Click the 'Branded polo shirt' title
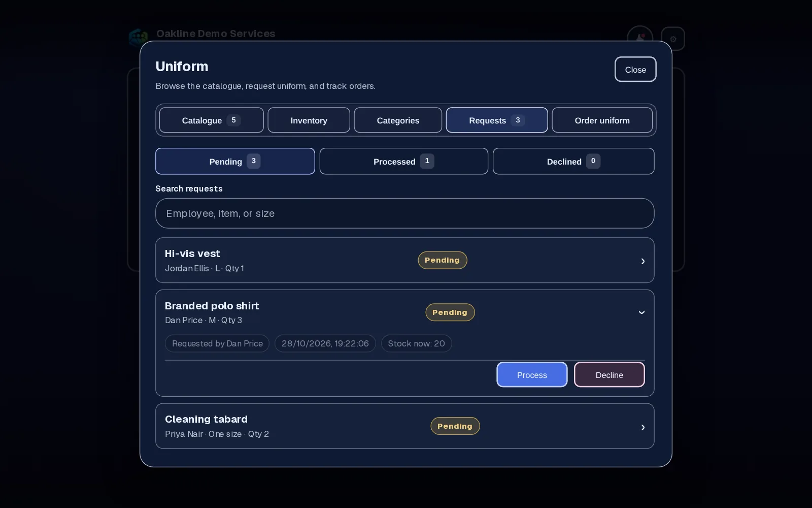 (x=212, y=306)
